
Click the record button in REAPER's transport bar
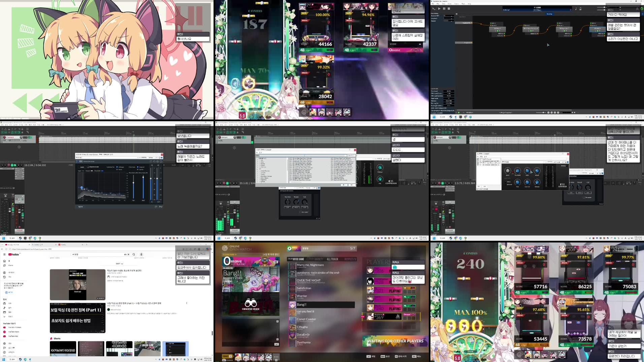(8, 165)
